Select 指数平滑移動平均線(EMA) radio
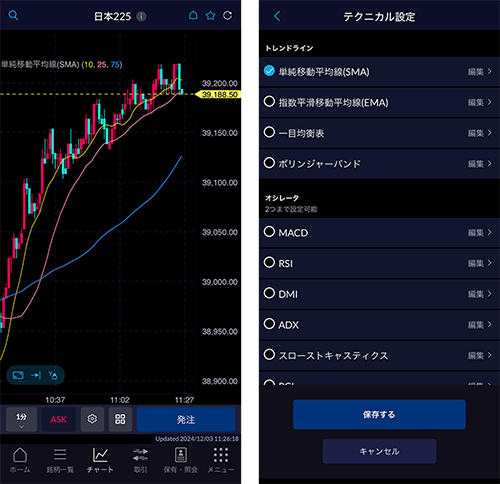This screenshot has width=500, height=484. point(269,102)
